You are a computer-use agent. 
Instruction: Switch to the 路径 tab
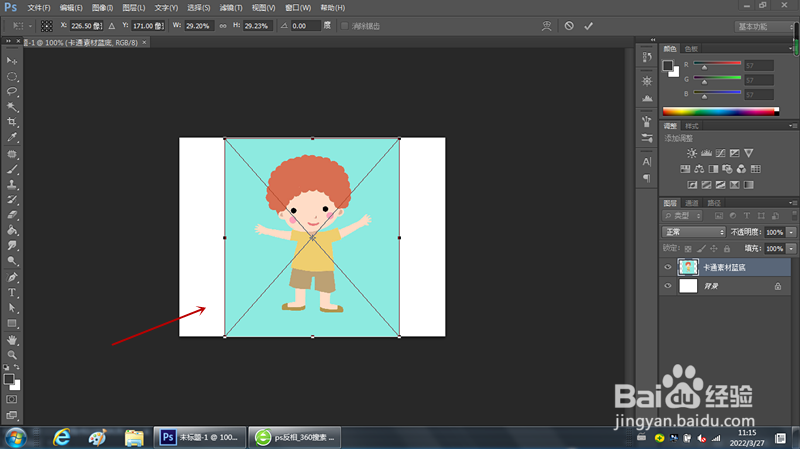coord(714,203)
